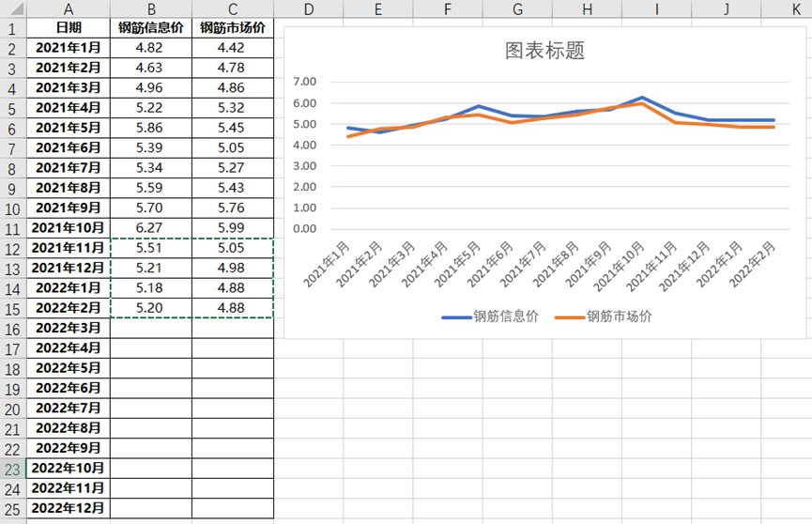Click value 4.82 in column B

click(x=151, y=48)
